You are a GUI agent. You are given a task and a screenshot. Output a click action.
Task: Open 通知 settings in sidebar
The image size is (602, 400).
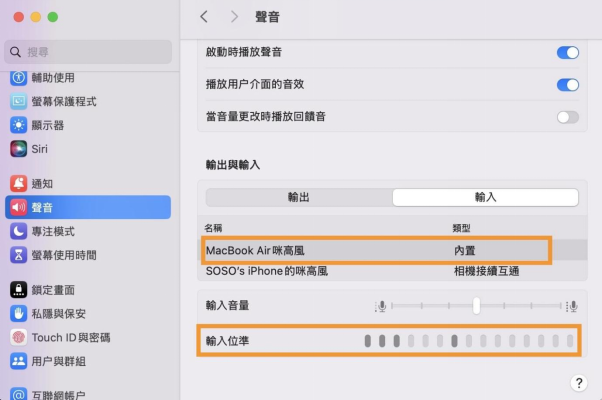(x=42, y=184)
